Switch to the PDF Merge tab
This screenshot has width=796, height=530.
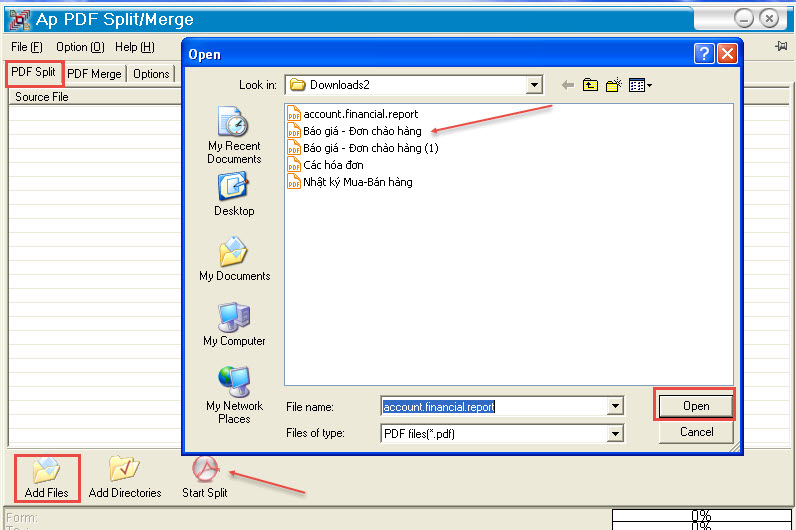click(94, 74)
